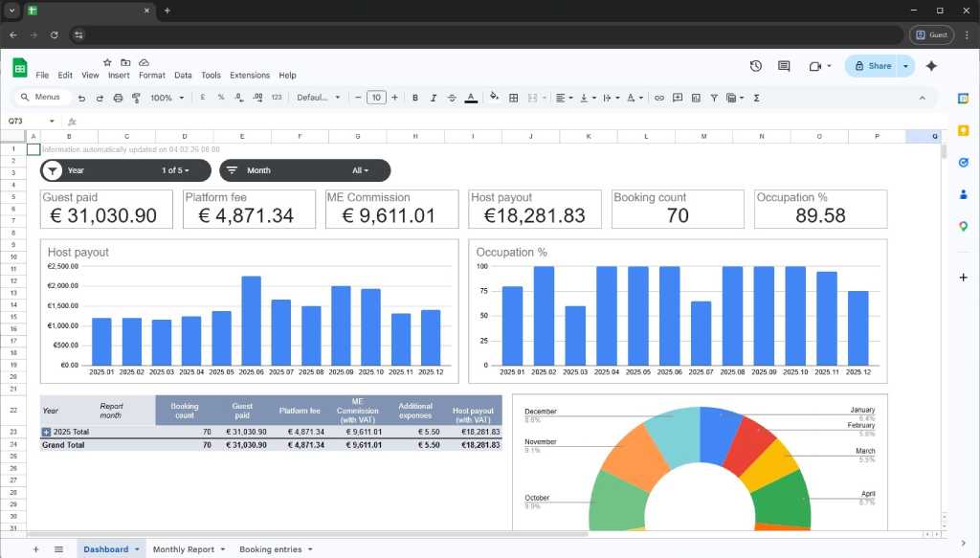The width and height of the screenshot is (980, 558).
Task: Open Month slicer filter dropdown
Action: (x=361, y=170)
